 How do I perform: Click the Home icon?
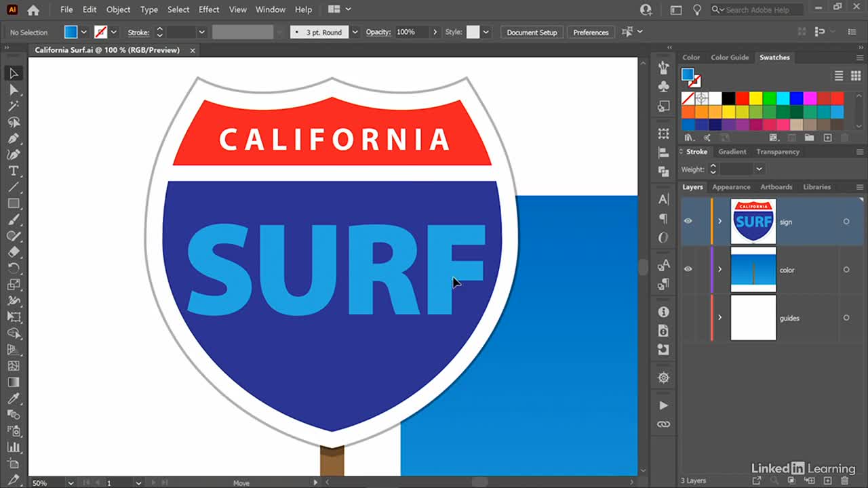(x=33, y=10)
